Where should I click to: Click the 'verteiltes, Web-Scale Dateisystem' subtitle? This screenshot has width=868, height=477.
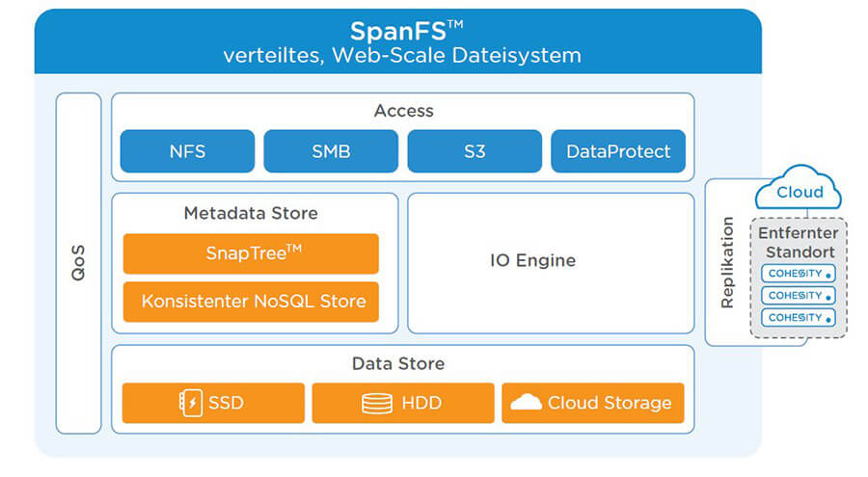click(402, 55)
